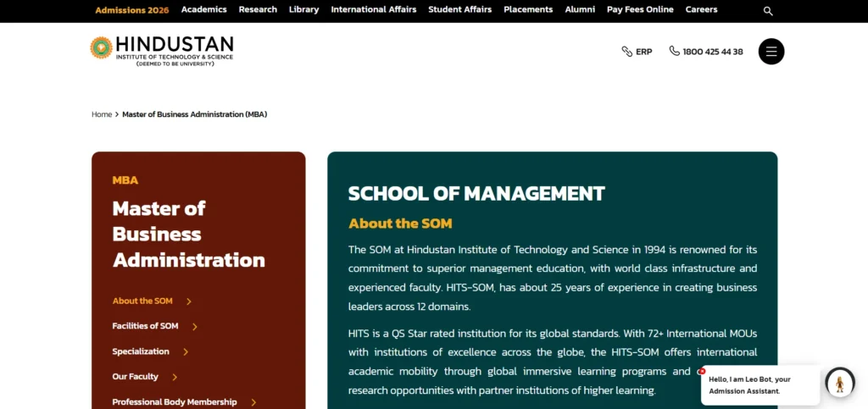
Task: Click chevron next to Specialization
Action: 186,352
